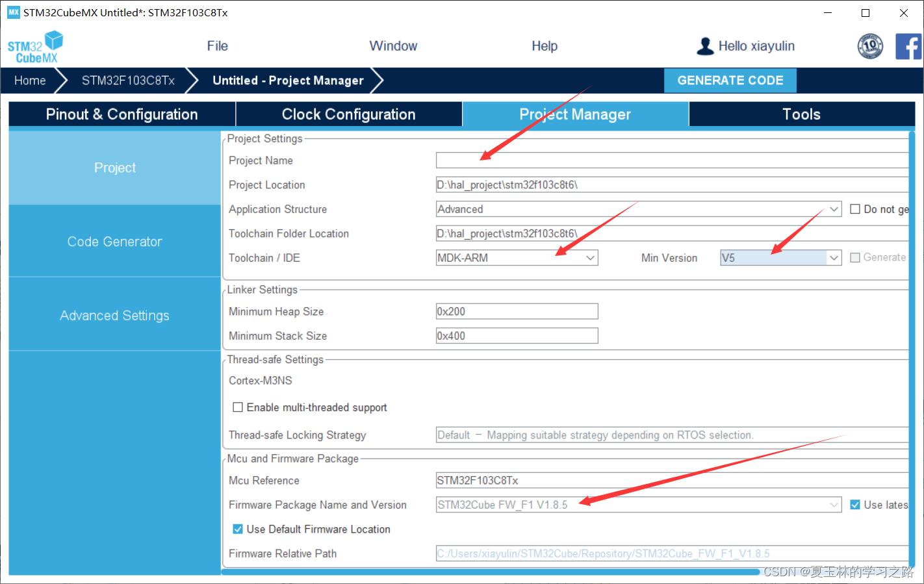
Task: Switch to Clock Configuration tab
Action: pyautogui.click(x=349, y=114)
